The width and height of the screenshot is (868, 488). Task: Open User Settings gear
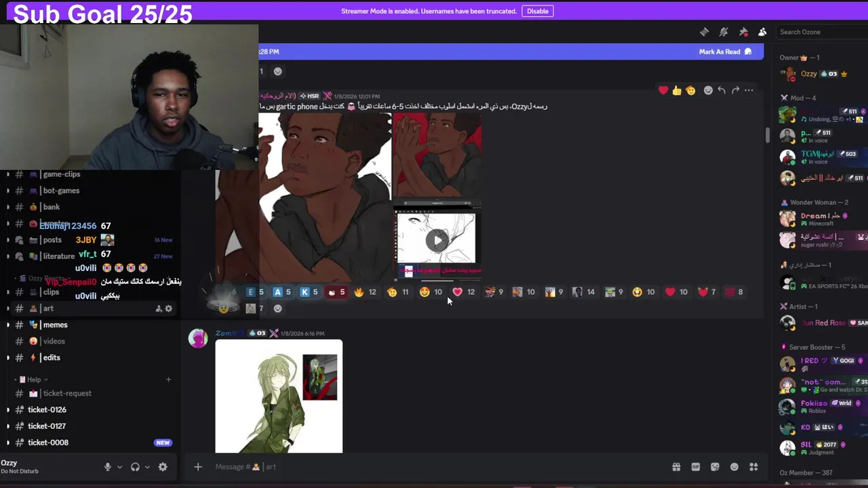point(163,467)
